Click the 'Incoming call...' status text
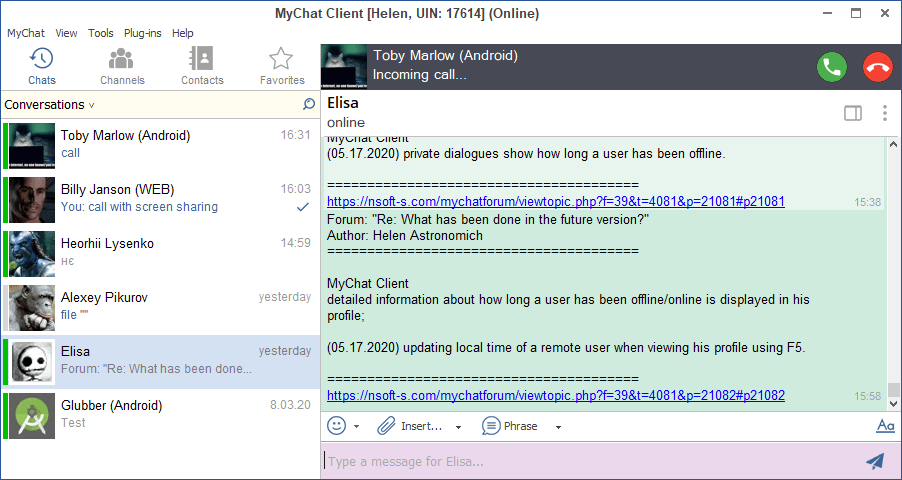The image size is (902, 480). [419, 75]
